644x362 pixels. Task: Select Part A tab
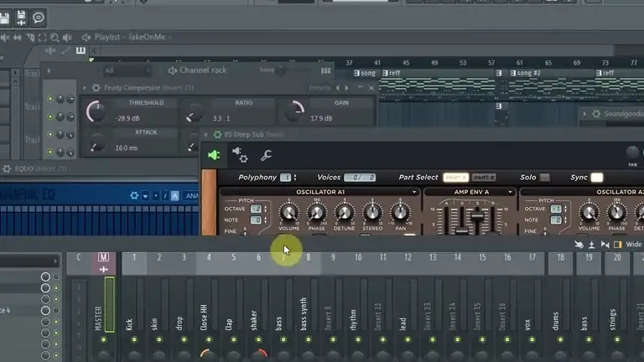click(x=456, y=178)
